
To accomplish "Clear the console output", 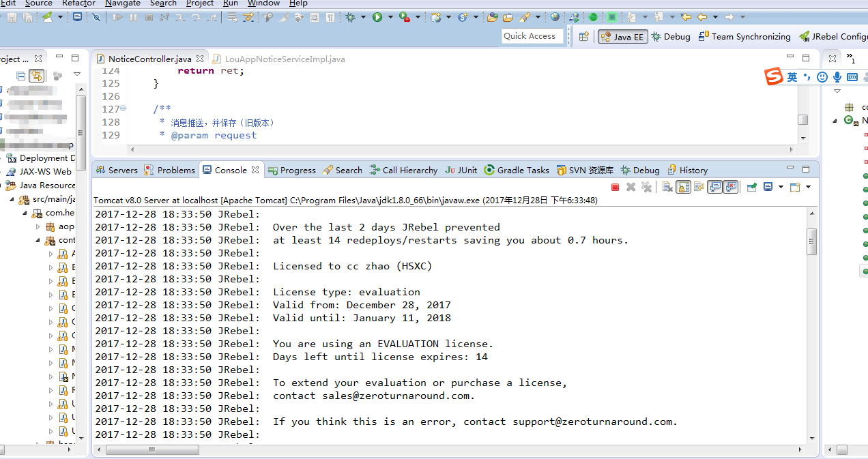I will pyautogui.click(x=667, y=187).
